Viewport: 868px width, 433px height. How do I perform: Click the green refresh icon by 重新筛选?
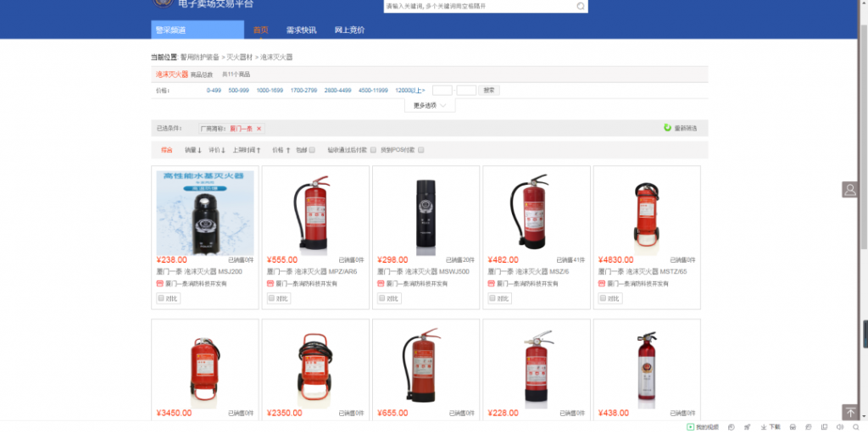tap(668, 128)
